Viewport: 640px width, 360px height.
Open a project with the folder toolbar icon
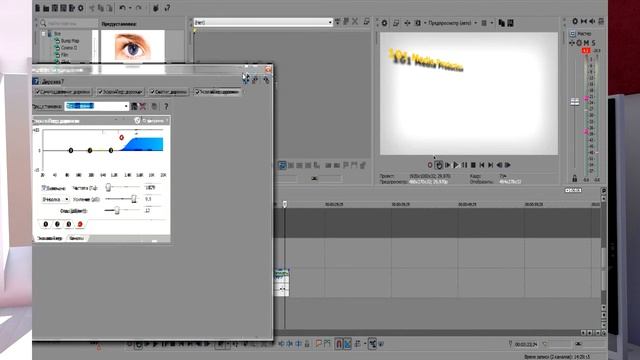pyautogui.click(x=46, y=8)
